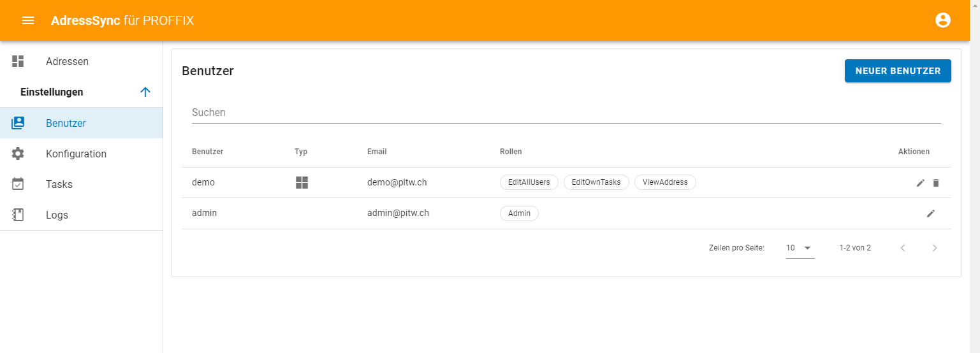Go to previous page of users
The height and width of the screenshot is (353, 980).
point(903,248)
